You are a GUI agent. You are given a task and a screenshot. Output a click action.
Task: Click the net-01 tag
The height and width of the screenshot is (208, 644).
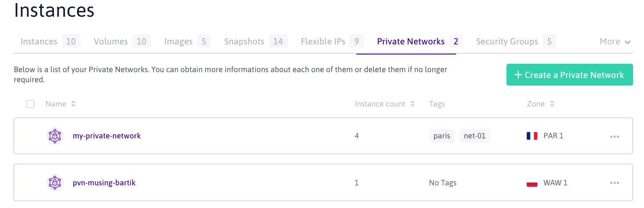(475, 136)
